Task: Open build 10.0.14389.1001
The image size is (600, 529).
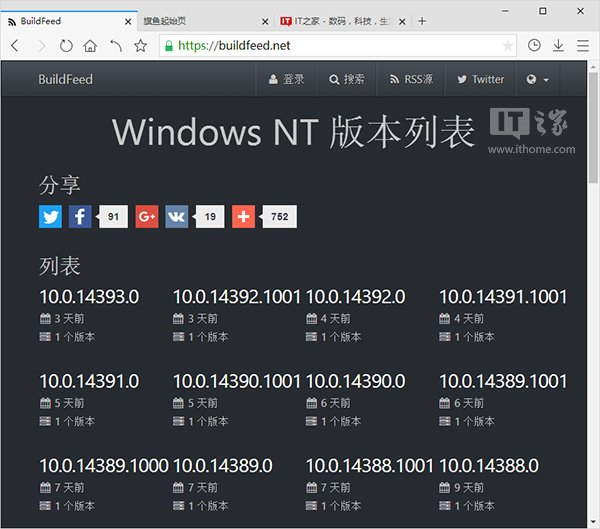Action: (x=503, y=381)
